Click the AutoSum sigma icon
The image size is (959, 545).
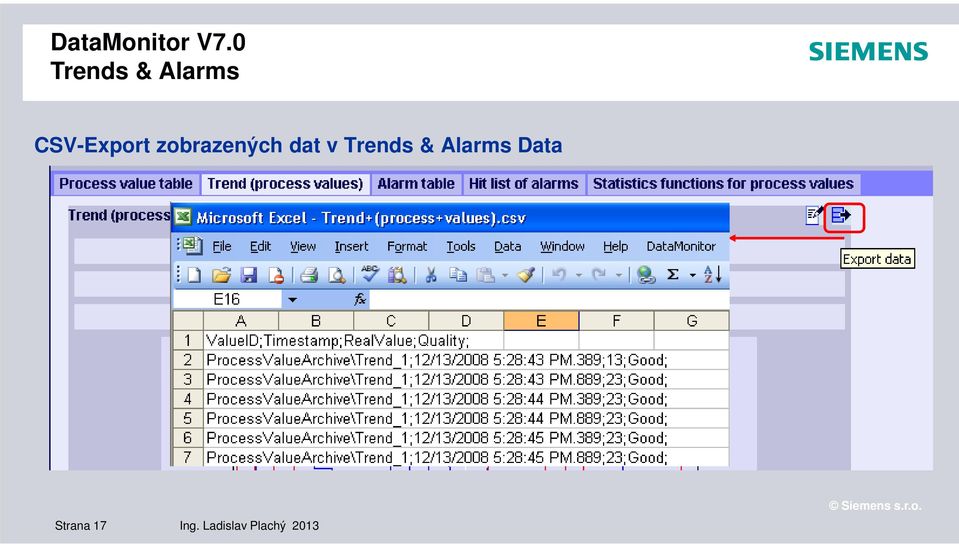[x=673, y=275]
